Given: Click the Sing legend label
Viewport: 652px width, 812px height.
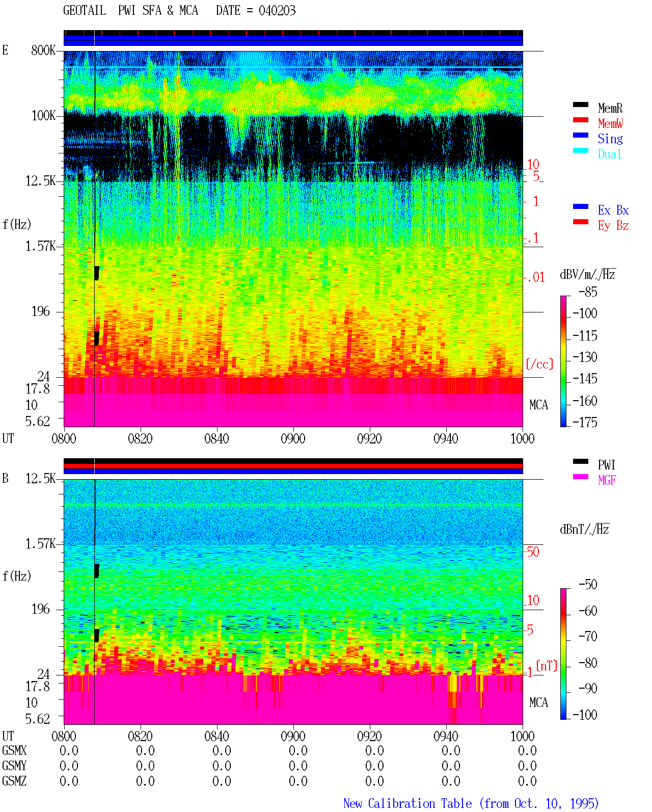Looking at the screenshot, I should click(x=610, y=139).
